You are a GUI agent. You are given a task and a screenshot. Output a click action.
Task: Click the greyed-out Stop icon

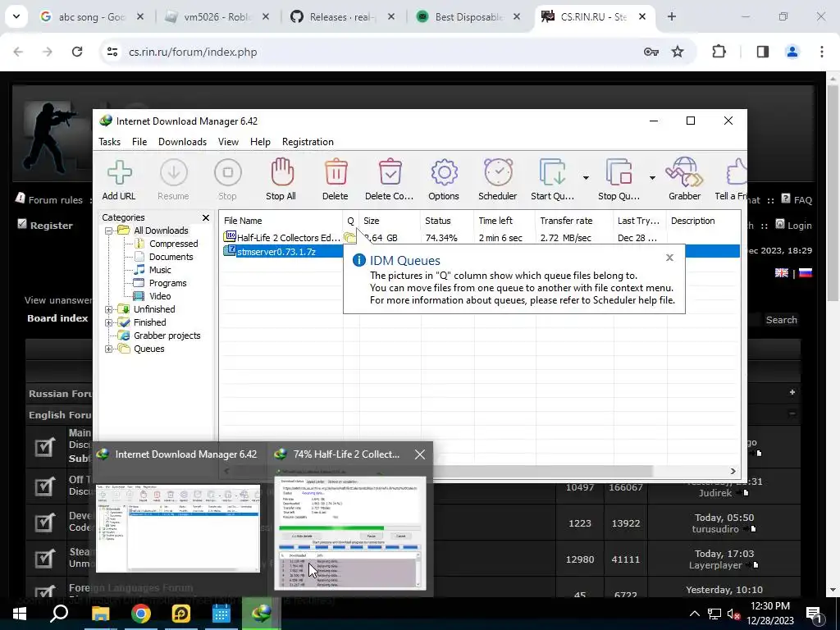pyautogui.click(x=228, y=172)
